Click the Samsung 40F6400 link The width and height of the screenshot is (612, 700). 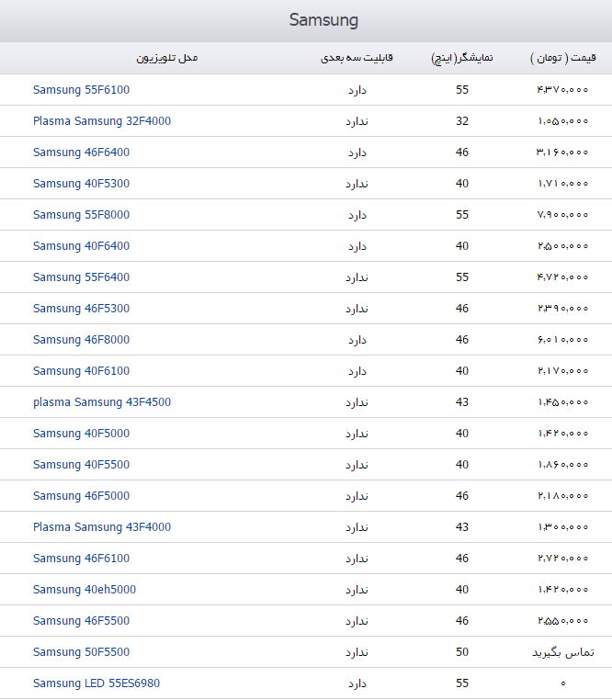click(x=81, y=246)
